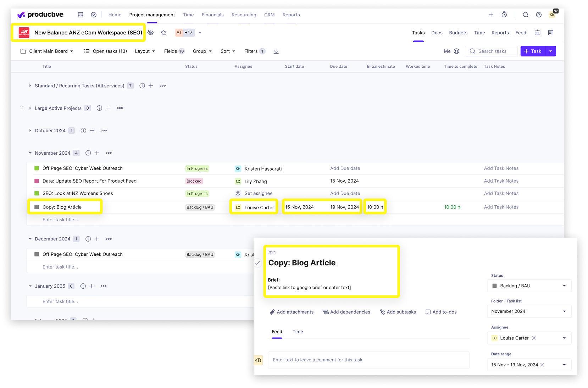Image resolution: width=588 pixels, height=388 pixels.
Task: Go to Home in top navigation
Action: (115, 15)
